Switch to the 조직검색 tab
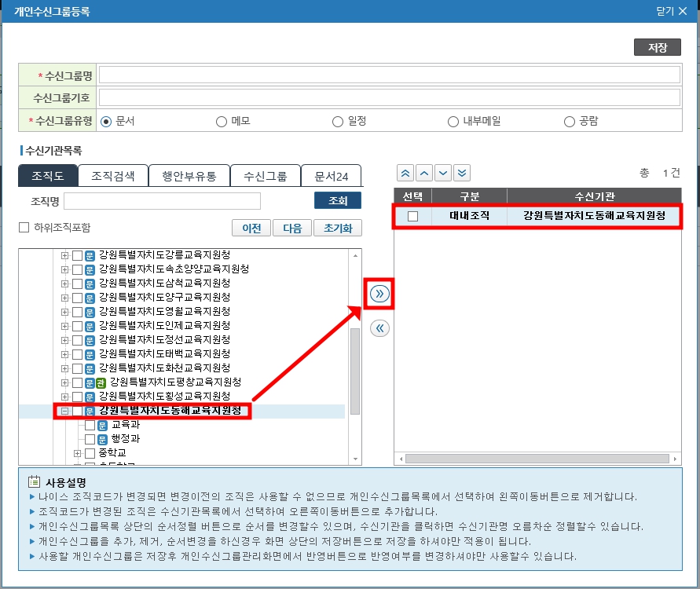 [113, 176]
